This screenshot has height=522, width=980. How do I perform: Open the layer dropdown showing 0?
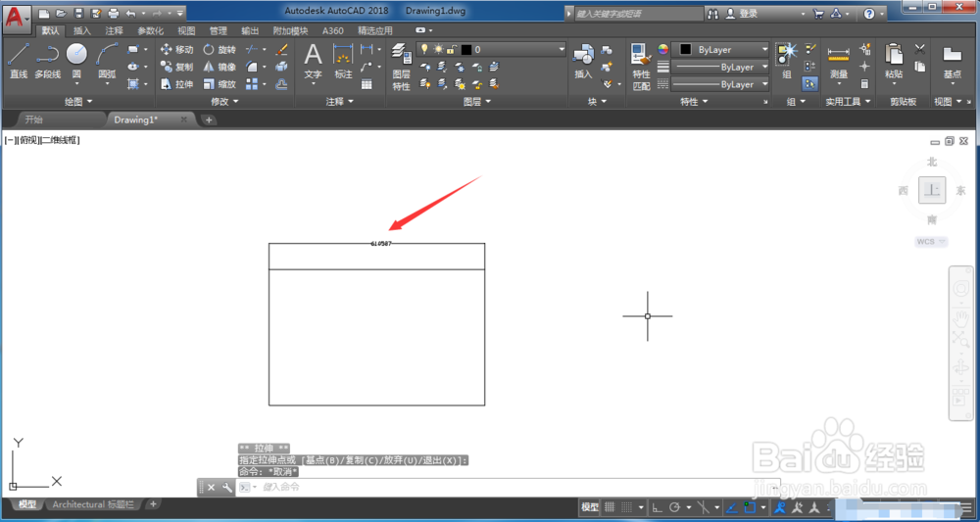click(x=491, y=49)
